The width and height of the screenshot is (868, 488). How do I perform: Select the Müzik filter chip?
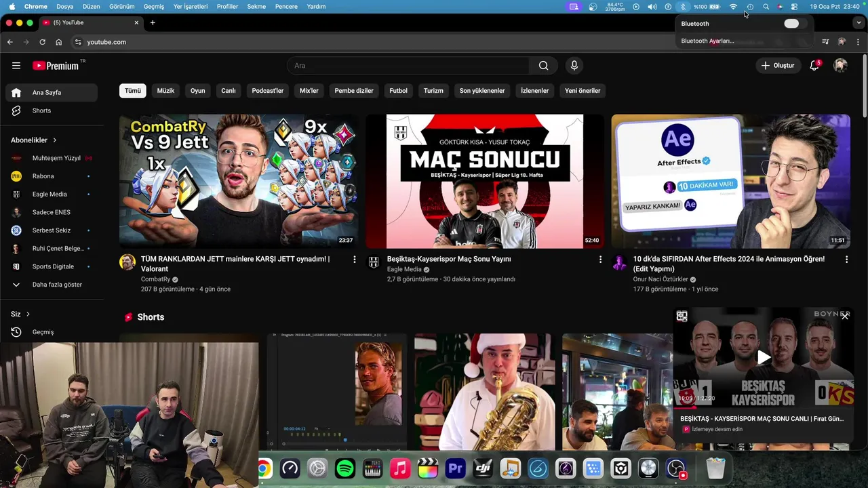[165, 91]
